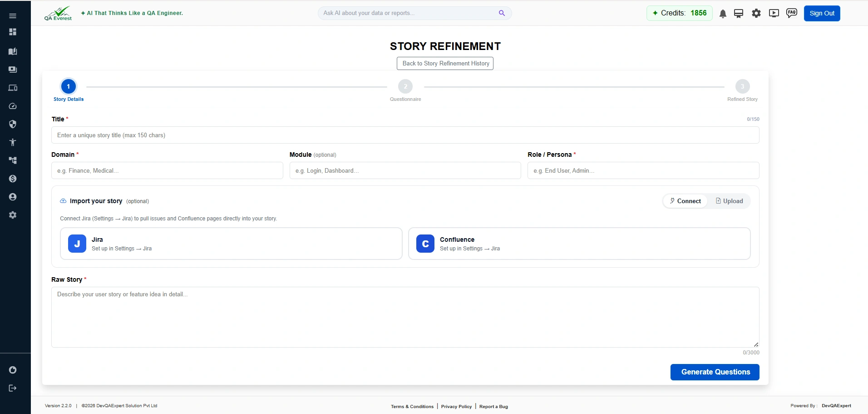The height and width of the screenshot is (414, 868).
Task: Open the user profile icon in sidebar
Action: point(13,197)
